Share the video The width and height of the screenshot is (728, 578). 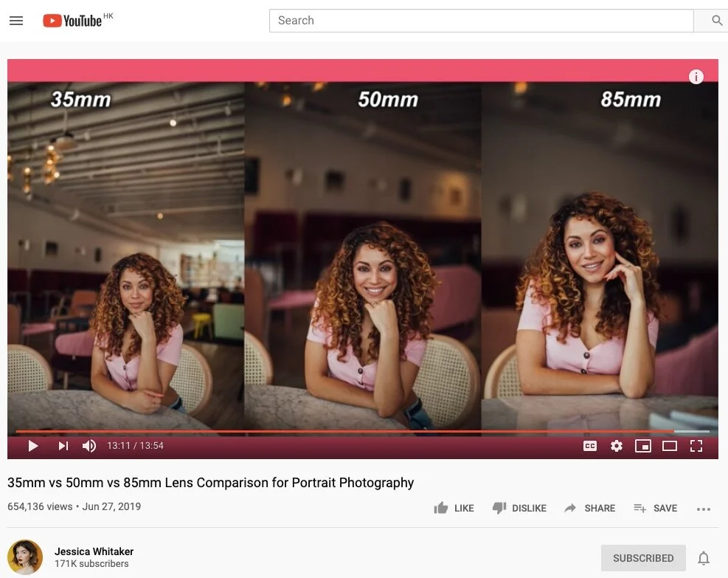pos(589,509)
